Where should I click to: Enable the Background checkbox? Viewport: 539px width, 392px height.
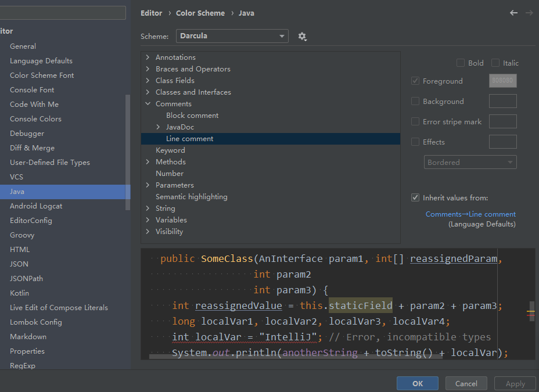click(x=415, y=102)
